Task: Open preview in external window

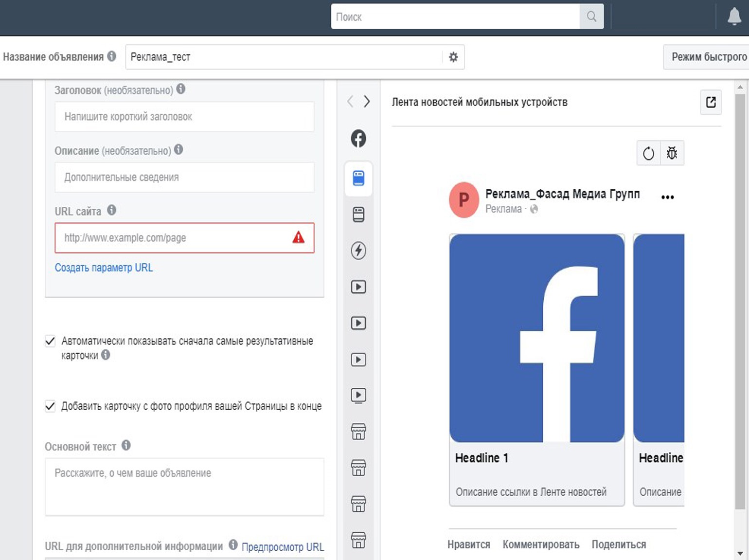Action: coord(711,102)
